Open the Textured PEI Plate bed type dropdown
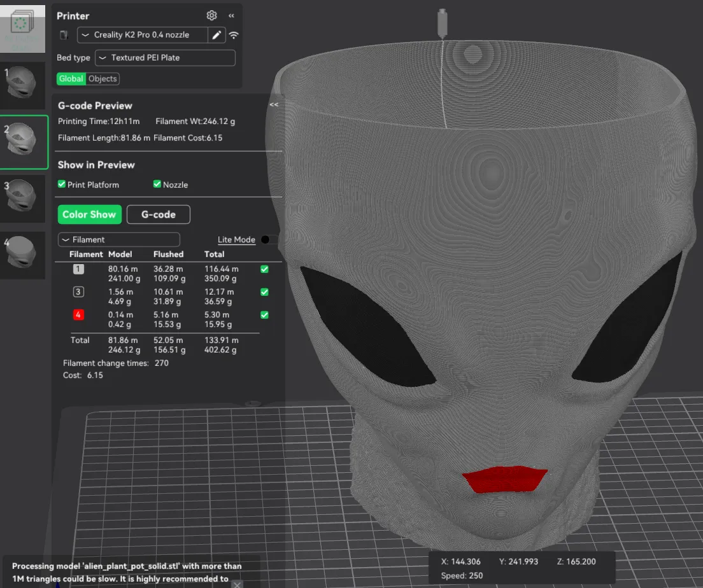 point(165,58)
